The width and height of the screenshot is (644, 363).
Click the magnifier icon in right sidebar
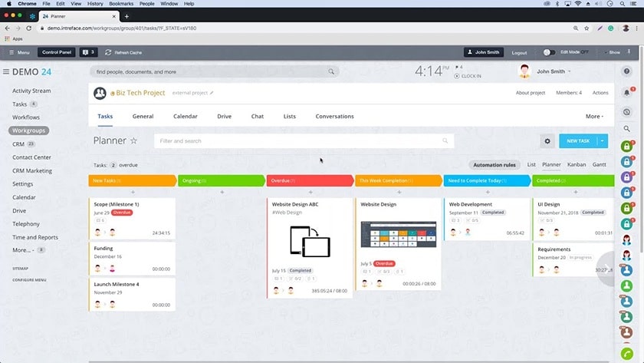[x=627, y=129]
